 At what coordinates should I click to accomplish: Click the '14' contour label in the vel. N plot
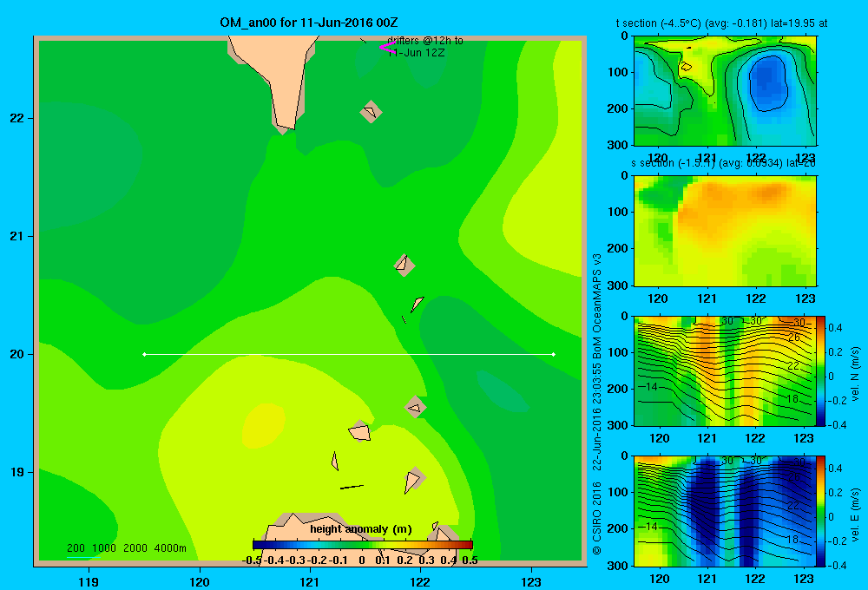[651, 386]
